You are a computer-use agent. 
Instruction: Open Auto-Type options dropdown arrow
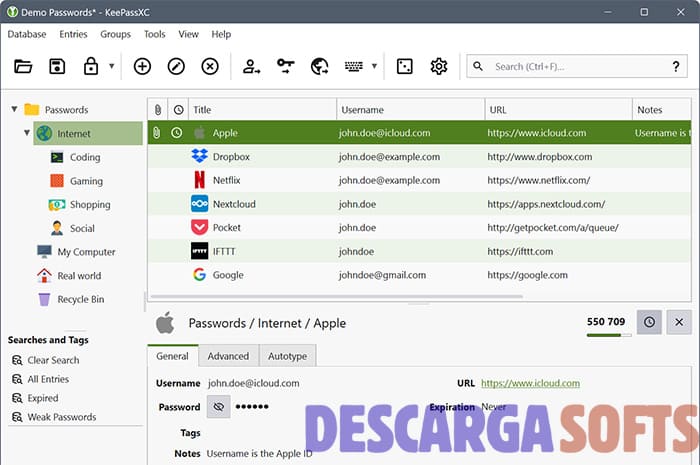374,66
